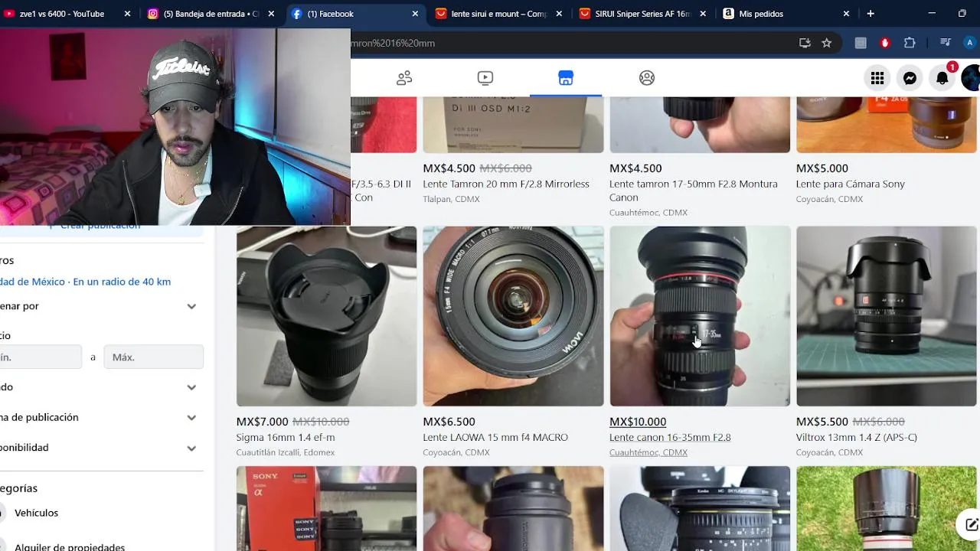Open the Viltrox 13mm lens photo
This screenshot has width=980, height=551.
click(887, 316)
